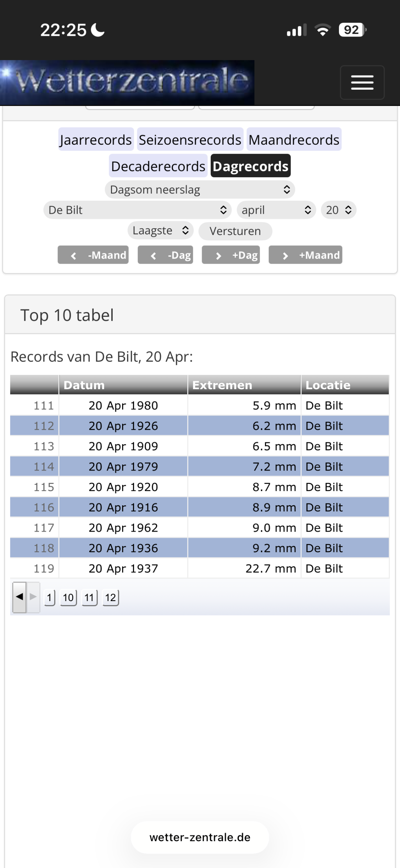Viewport: 400px width, 868px height.
Task: Advance one month with +Maand
Action: [305, 255]
